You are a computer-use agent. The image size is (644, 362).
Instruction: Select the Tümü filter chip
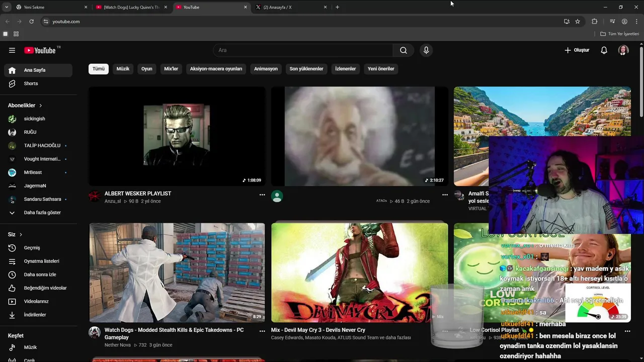[99, 69]
